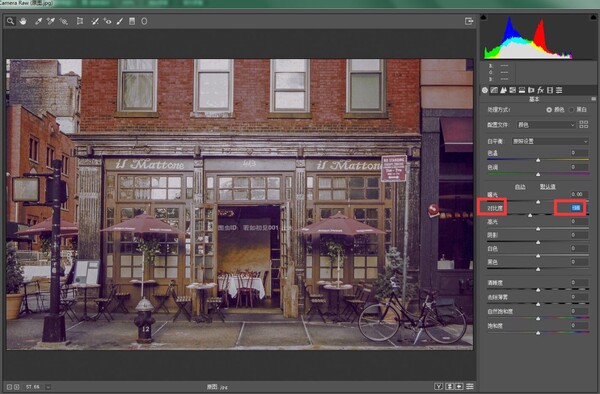This screenshot has height=394, width=600.
Task: Open the fx Effects panel tab
Action: 540,90
